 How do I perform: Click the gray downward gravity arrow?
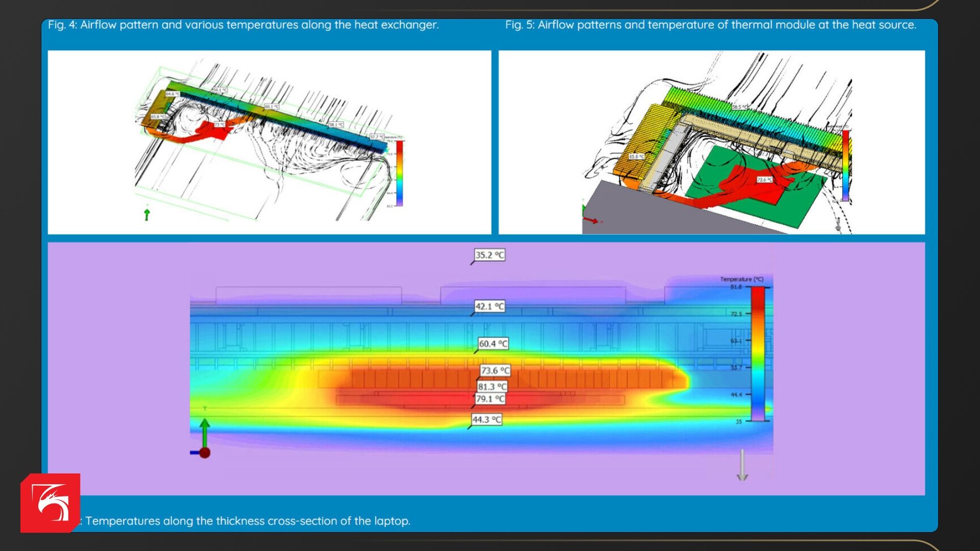[x=742, y=465]
